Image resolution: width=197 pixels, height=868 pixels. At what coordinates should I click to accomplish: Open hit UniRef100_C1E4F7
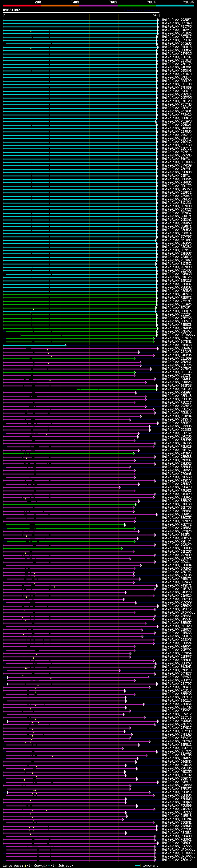point(177,138)
